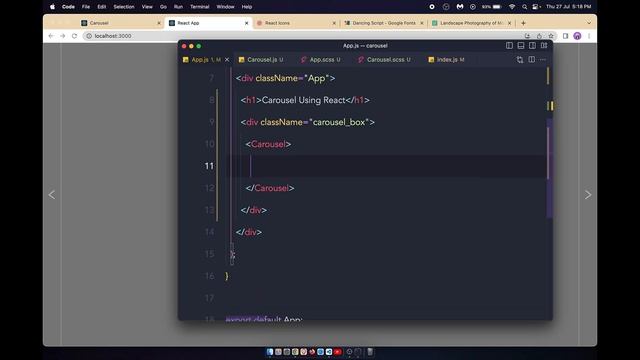Image resolution: width=640 pixels, height=360 pixels.
Task: Split the editor to the right
Action: [531, 60]
